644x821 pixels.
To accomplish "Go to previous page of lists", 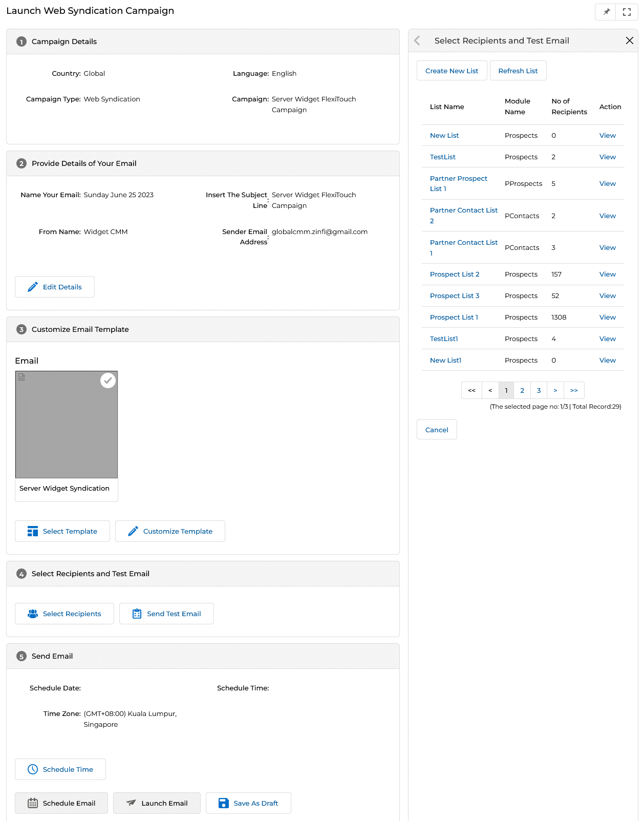I will 490,390.
